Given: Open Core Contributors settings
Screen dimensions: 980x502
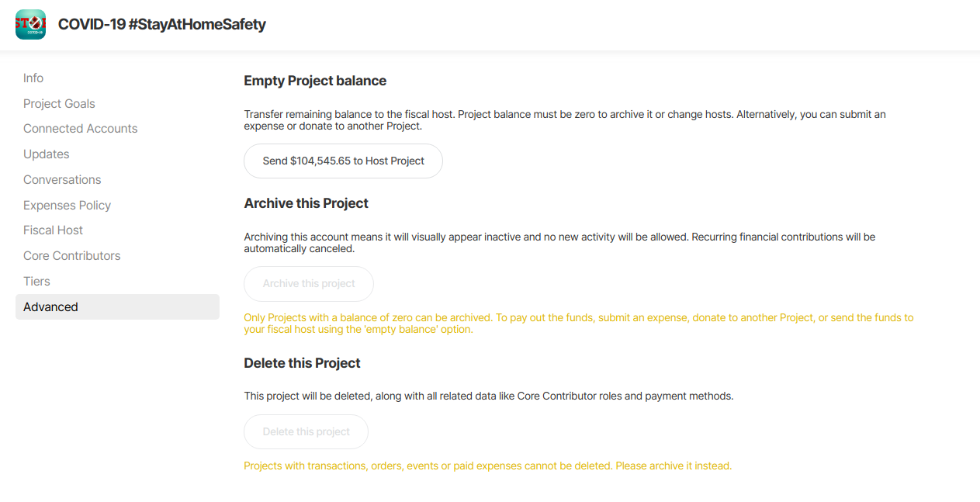Looking at the screenshot, I should 71,256.
